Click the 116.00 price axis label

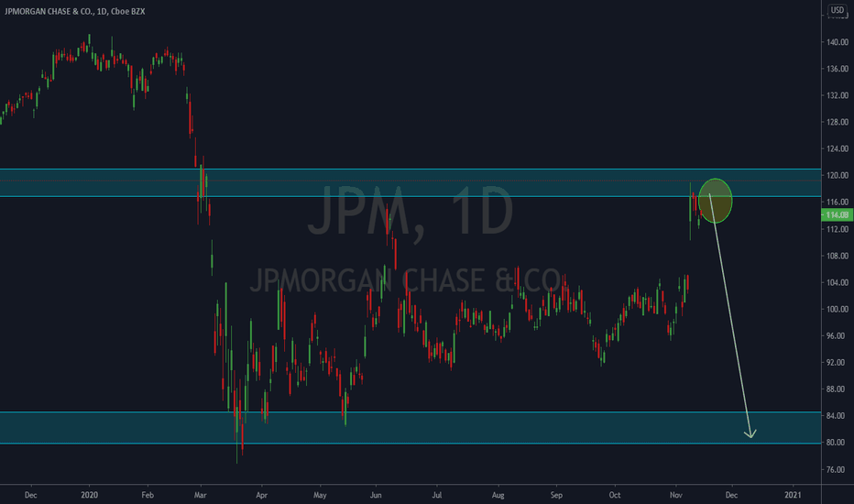click(838, 203)
